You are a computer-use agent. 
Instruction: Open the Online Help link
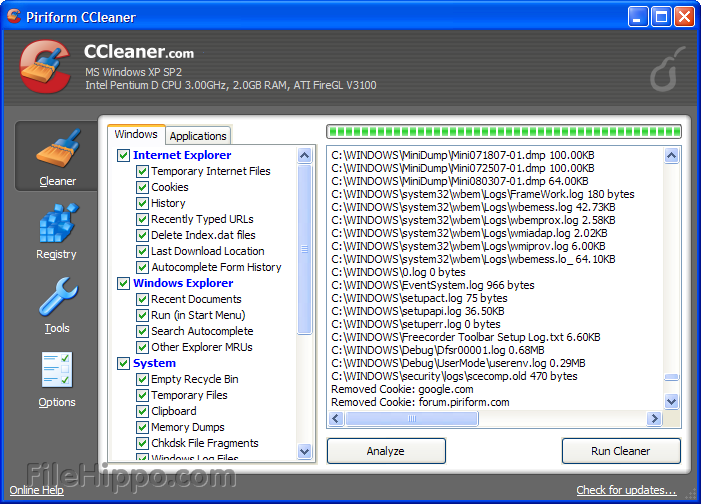click(37, 490)
